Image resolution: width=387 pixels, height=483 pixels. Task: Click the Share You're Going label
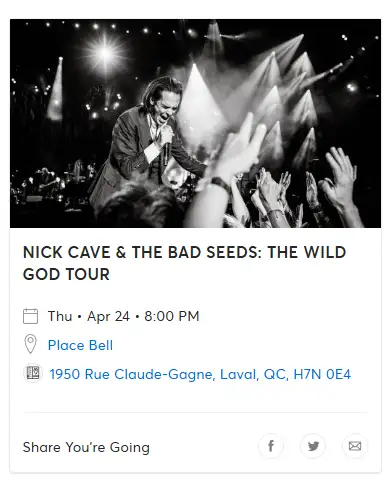point(86,447)
